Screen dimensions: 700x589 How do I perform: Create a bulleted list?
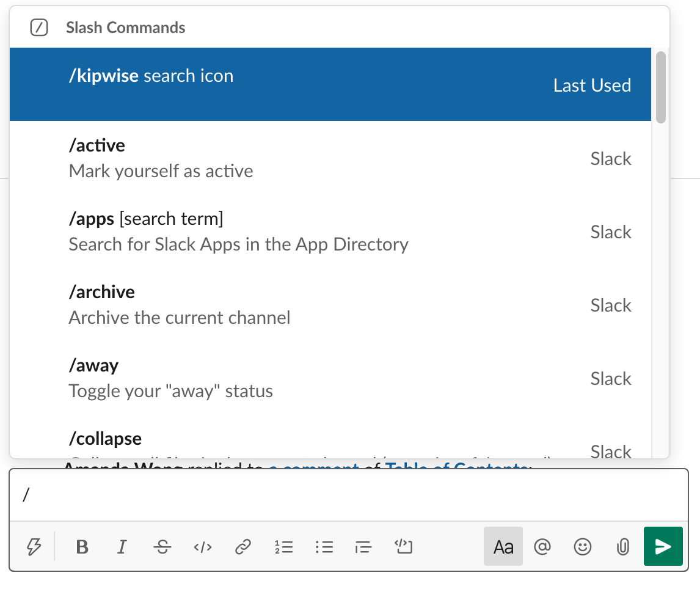click(324, 547)
